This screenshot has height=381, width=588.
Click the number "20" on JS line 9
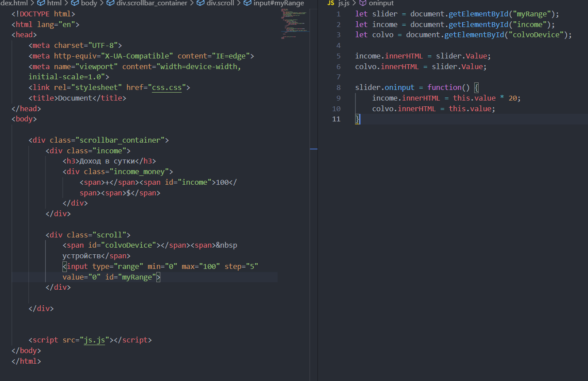click(512, 98)
